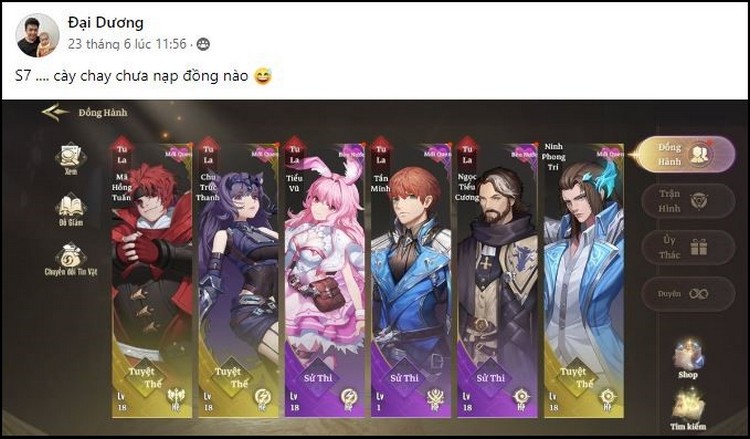Switch to the Ủy Thác tab

688,247
